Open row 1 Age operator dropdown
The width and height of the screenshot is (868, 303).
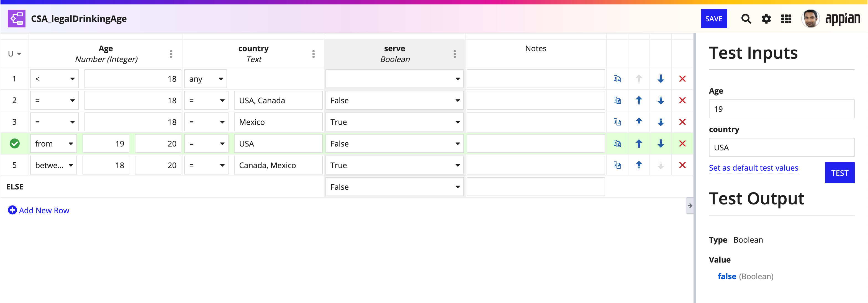(x=54, y=79)
